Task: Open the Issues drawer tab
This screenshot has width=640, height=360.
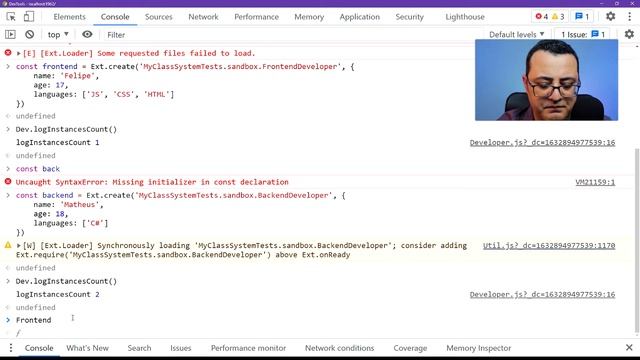Action: [180, 348]
